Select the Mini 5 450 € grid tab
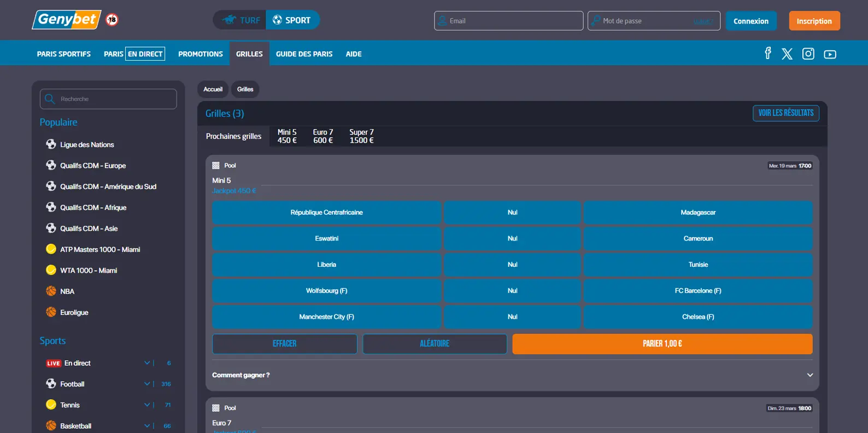 pyautogui.click(x=287, y=136)
